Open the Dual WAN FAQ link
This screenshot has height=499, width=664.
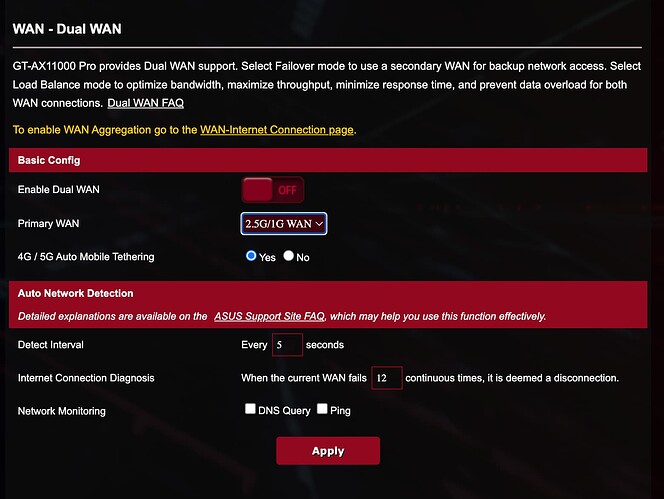[146, 103]
